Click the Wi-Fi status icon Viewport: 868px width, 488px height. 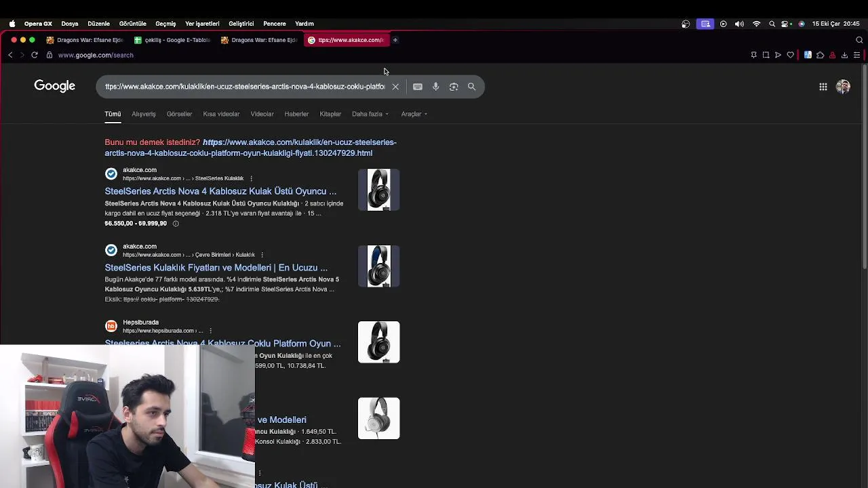756,24
